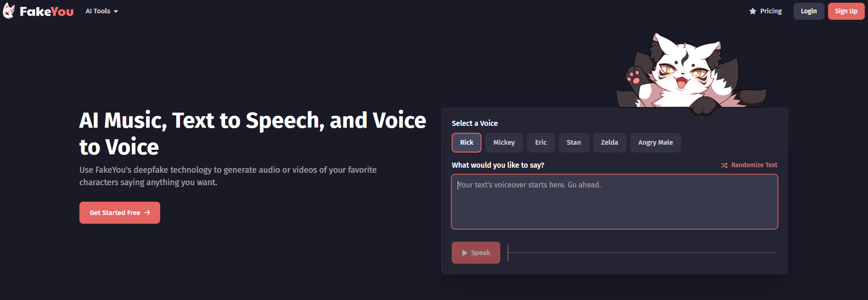Click the FakeYou wordmark text
Image resolution: width=868 pixels, height=300 pixels.
click(46, 11)
